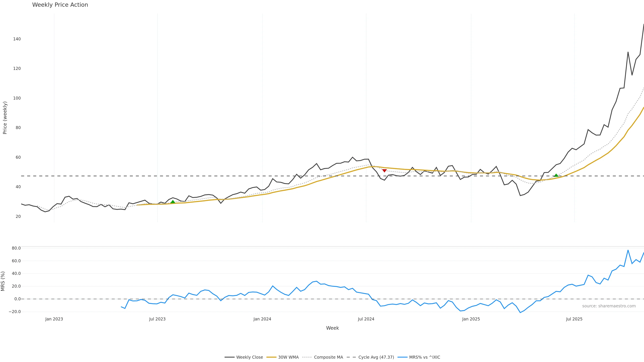
Task: Click the source: sharemaestro.com text
Action: click(609, 306)
